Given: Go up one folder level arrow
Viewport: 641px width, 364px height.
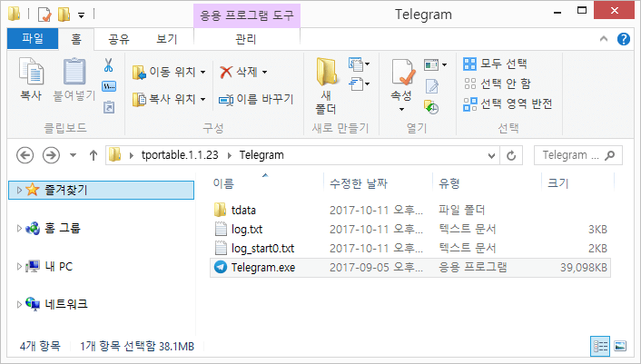Looking at the screenshot, I should [94, 155].
